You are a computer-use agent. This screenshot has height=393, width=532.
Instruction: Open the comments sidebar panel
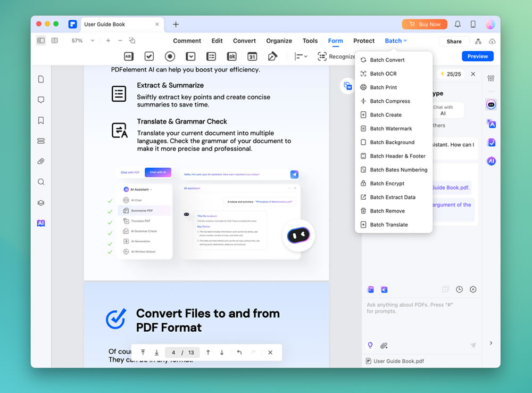(x=41, y=100)
